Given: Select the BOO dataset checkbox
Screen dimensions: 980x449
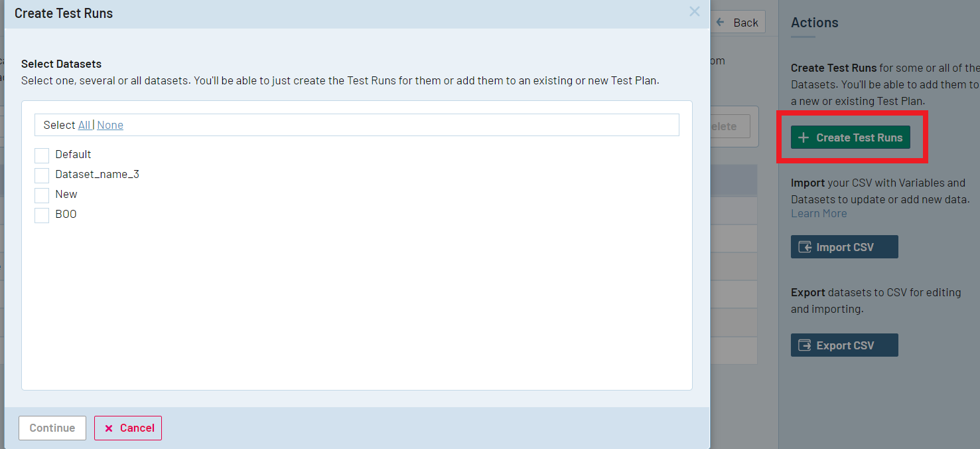Looking at the screenshot, I should point(41,215).
